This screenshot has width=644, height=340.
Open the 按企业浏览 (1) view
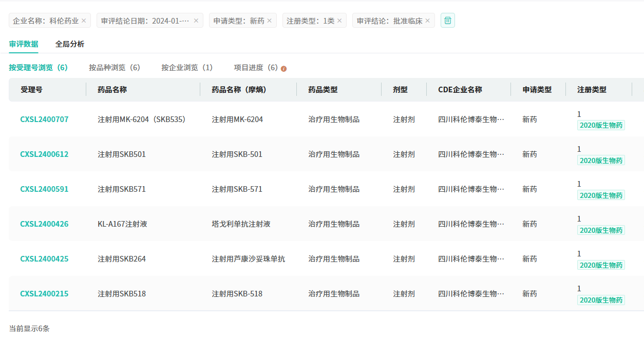pyautogui.click(x=187, y=68)
